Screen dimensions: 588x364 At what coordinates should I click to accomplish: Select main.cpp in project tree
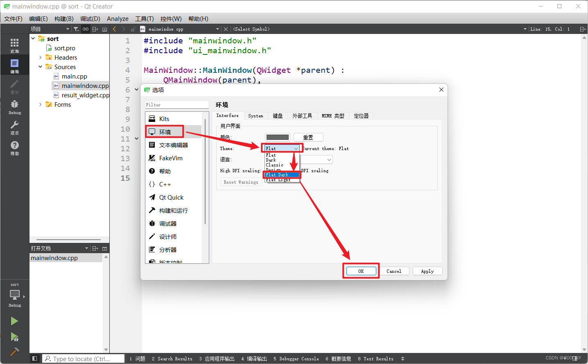click(x=74, y=76)
